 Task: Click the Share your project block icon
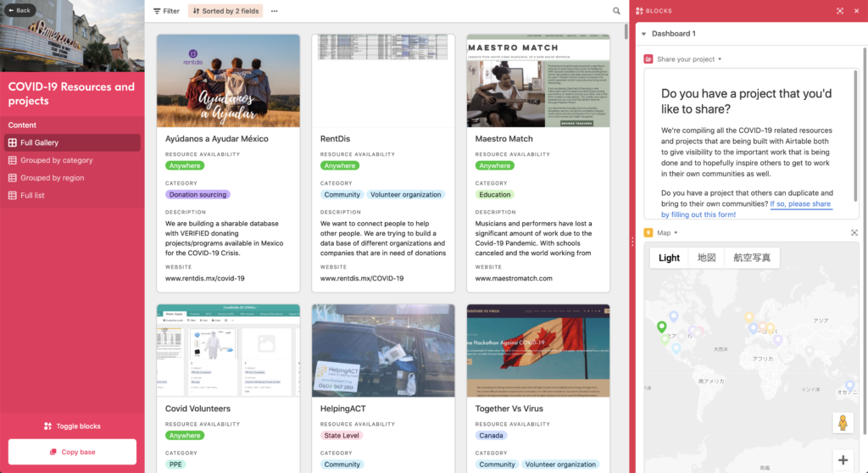pos(648,58)
